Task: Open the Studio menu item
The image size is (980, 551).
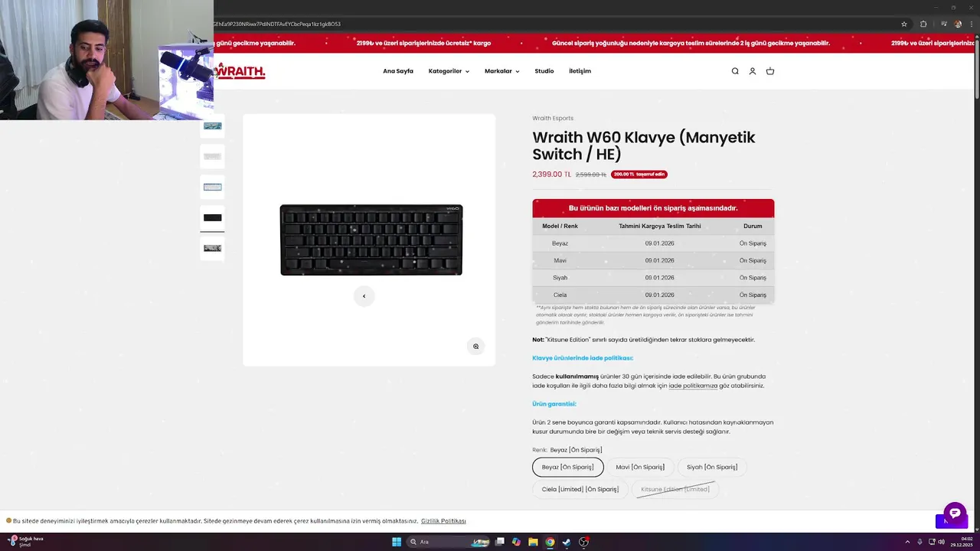Action: [544, 71]
